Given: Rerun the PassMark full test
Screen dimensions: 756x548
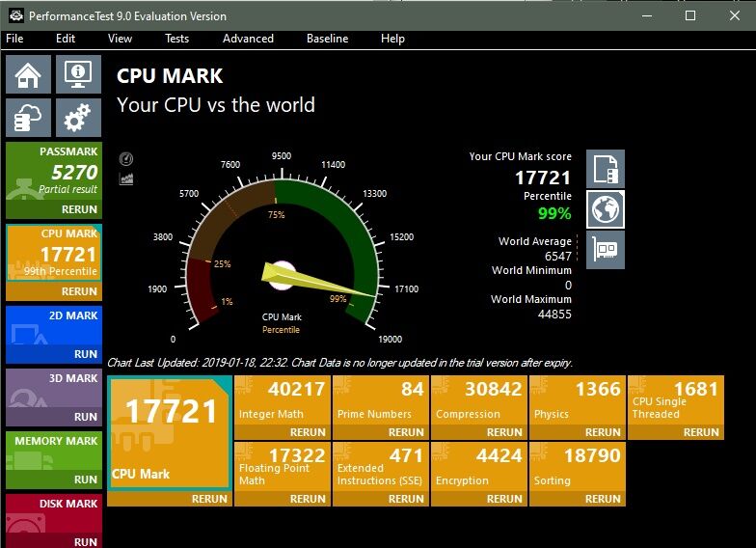Looking at the screenshot, I should click(x=54, y=209).
